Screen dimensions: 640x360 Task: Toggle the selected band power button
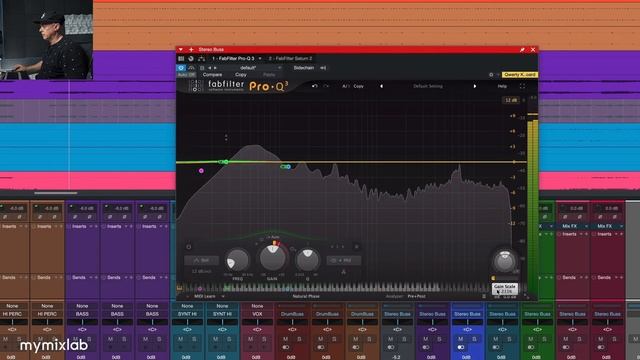[189, 247]
